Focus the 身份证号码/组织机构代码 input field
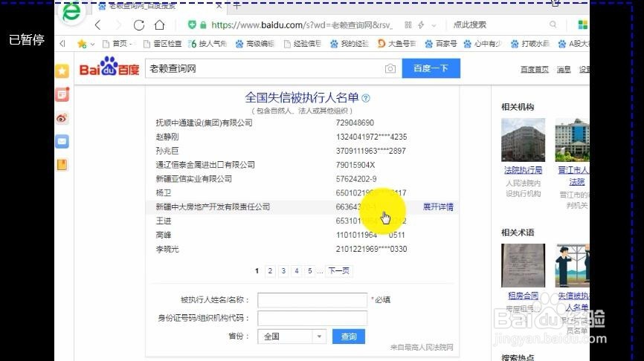Screen dimensions: 644x361 click(312, 318)
